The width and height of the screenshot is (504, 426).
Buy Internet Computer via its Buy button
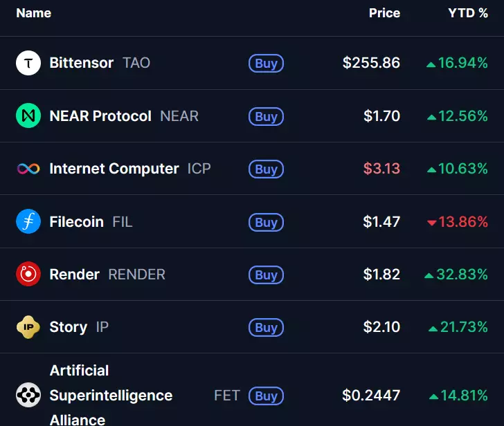[266, 169]
